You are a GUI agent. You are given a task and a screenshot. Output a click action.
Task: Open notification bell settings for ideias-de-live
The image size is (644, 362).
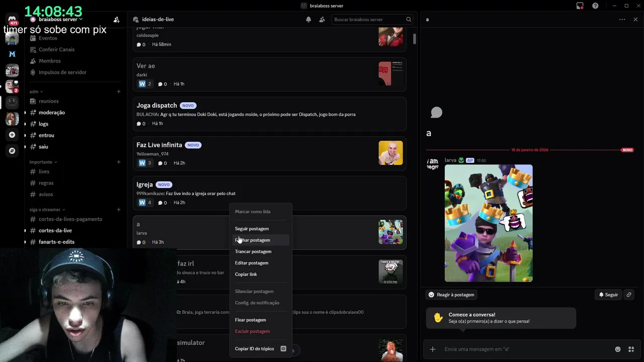pos(308,20)
